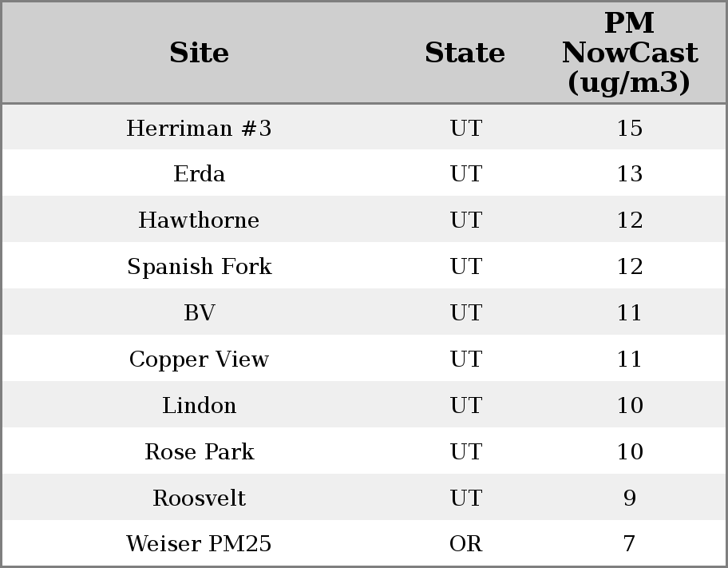Select the Lindon site cell
Screen dimensions: 728x568
tap(199, 405)
